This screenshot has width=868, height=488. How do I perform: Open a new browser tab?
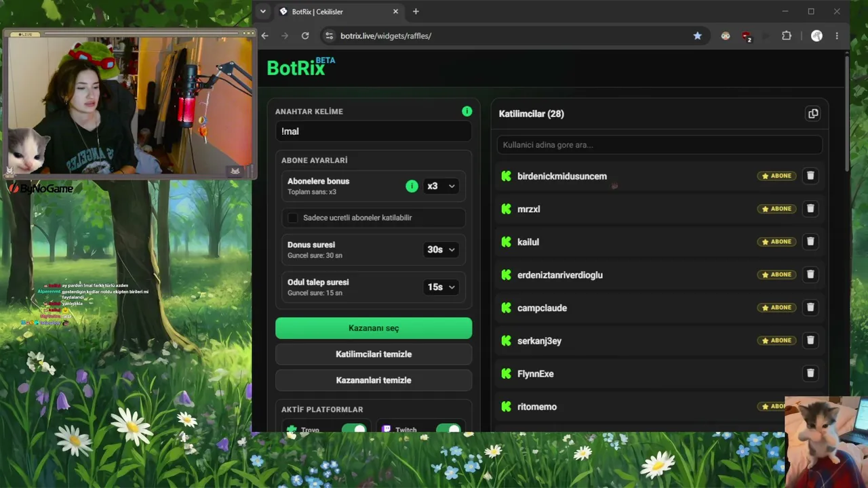tap(416, 12)
